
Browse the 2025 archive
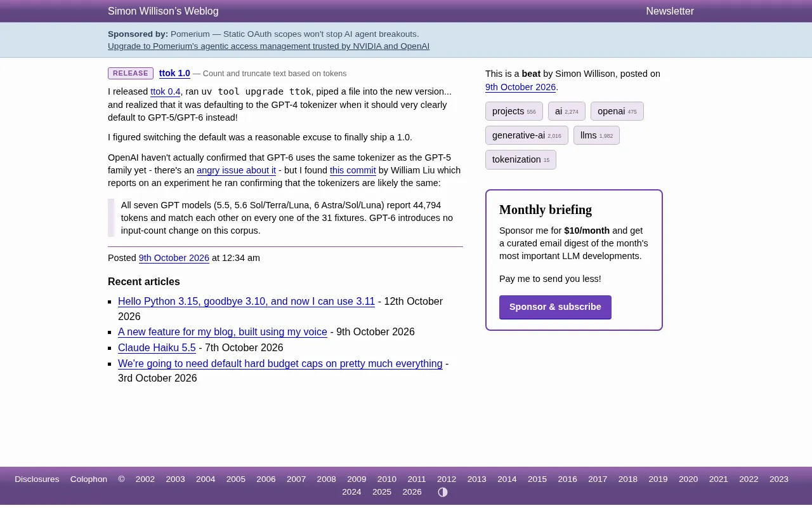(x=382, y=492)
